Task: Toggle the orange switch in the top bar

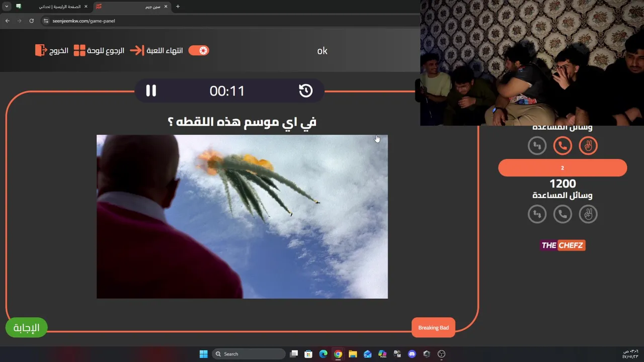Action: pyautogui.click(x=199, y=50)
